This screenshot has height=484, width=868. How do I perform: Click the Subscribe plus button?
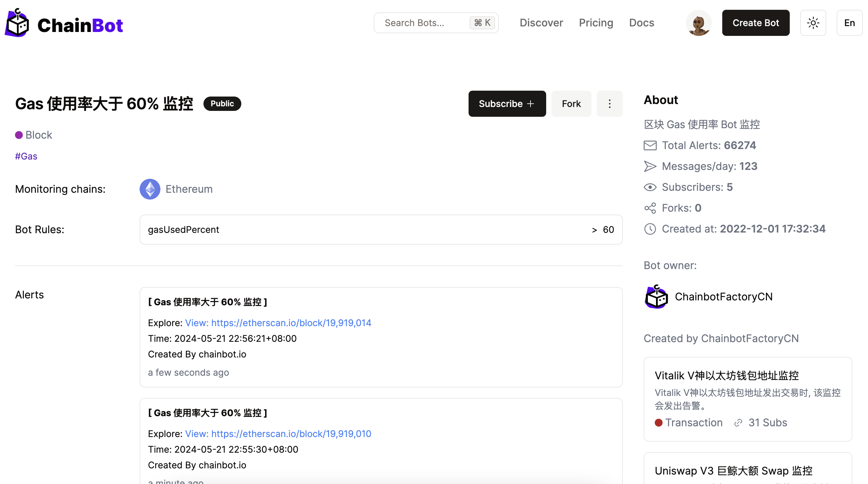[507, 104]
